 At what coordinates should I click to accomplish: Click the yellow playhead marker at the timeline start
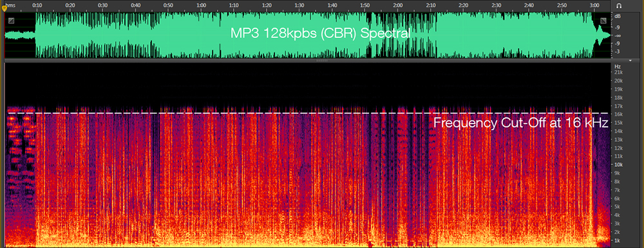tap(4, 8)
